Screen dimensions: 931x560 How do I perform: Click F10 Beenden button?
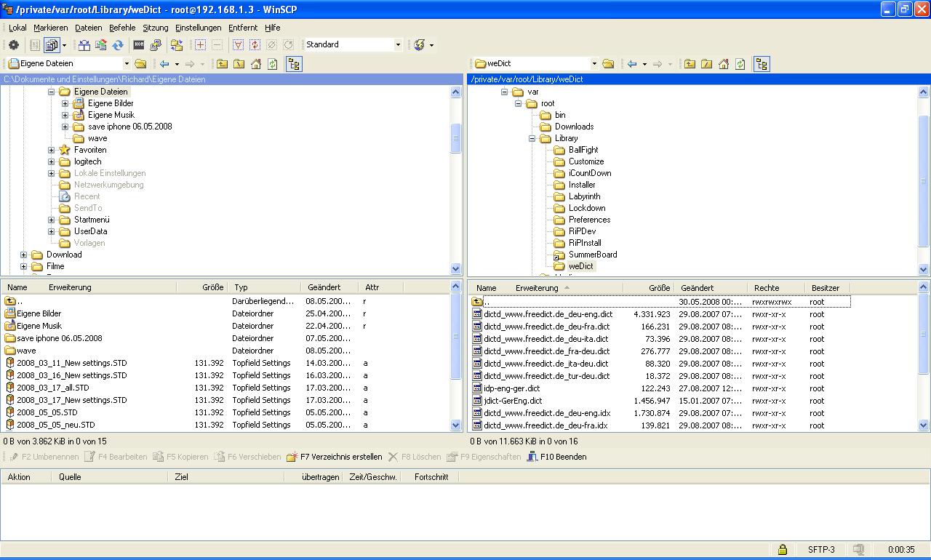pos(556,457)
